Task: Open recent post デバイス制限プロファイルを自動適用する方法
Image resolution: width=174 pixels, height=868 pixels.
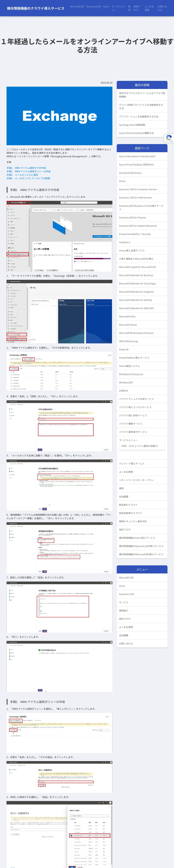Action: 142,106
